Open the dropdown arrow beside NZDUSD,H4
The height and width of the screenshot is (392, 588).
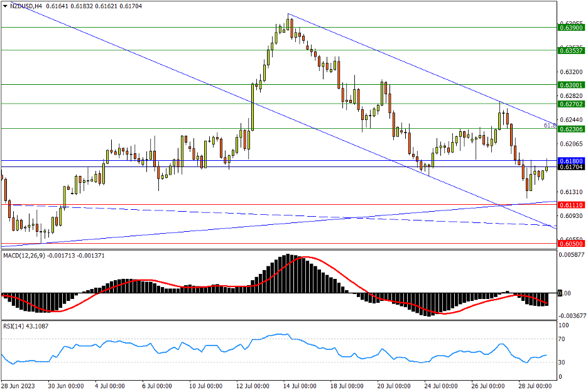click(x=5, y=6)
